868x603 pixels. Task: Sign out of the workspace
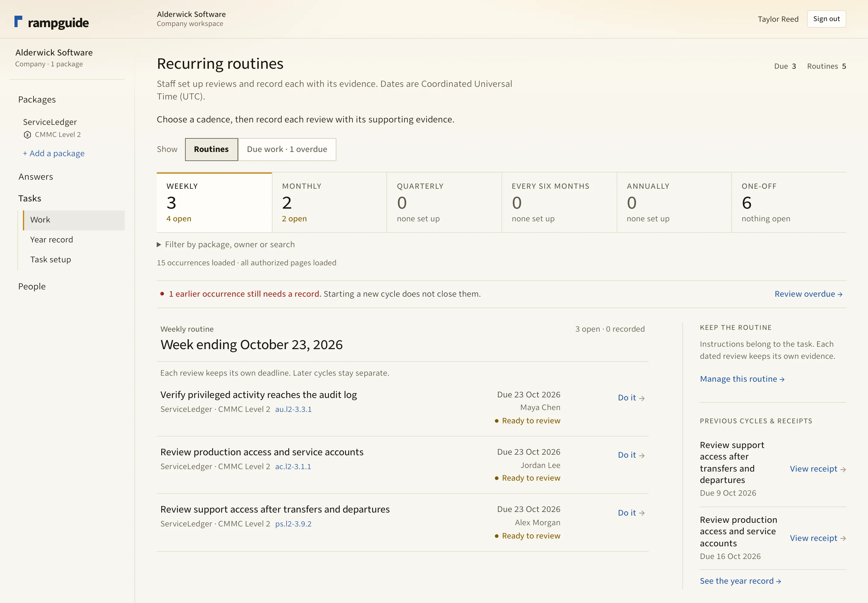pyautogui.click(x=826, y=19)
